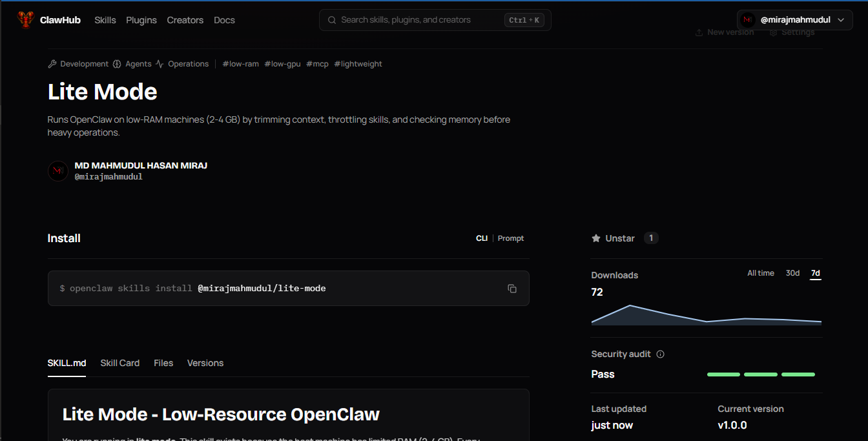Open the #mcp tag
The height and width of the screenshot is (441, 868).
click(317, 64)
